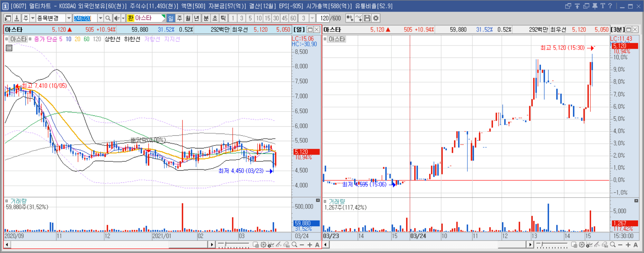Click the T font icon in title bar

[x=603, y=6]
